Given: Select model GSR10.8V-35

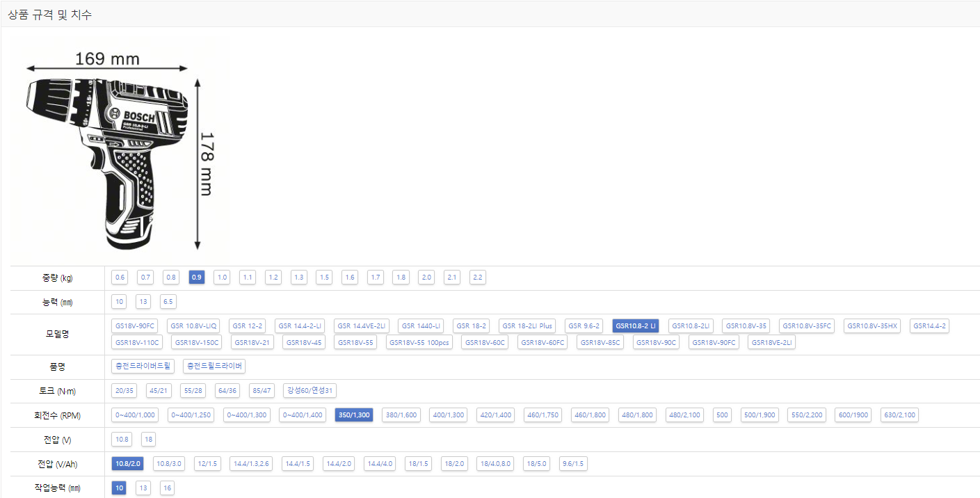Looking at the screenshot, I should click(746, 326).
